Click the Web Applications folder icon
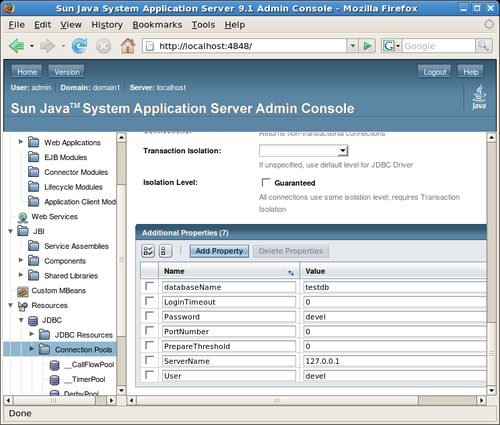This screenshot has height=425, width=500. point(33,142)
